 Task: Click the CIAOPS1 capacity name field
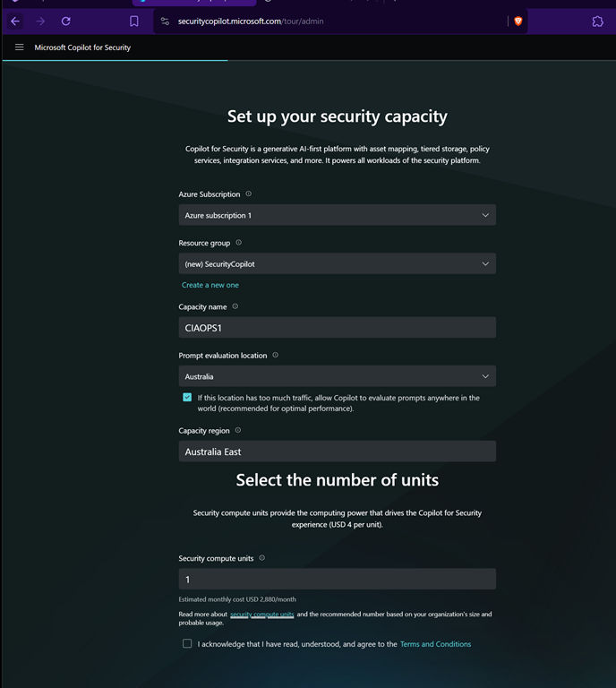337,328
